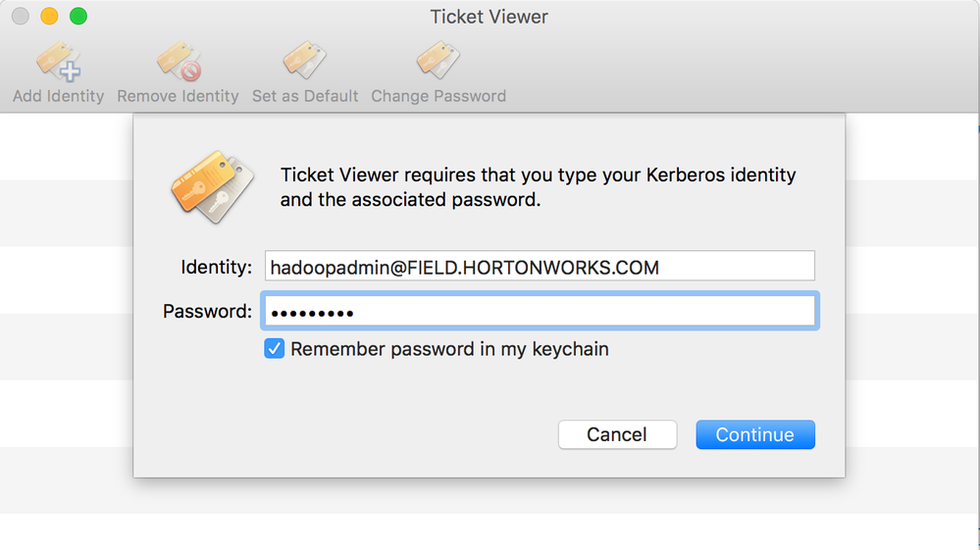Click the "Add Identity" text label
The width and height of the screenshot is (980, 550).
(x=58, y=96)
